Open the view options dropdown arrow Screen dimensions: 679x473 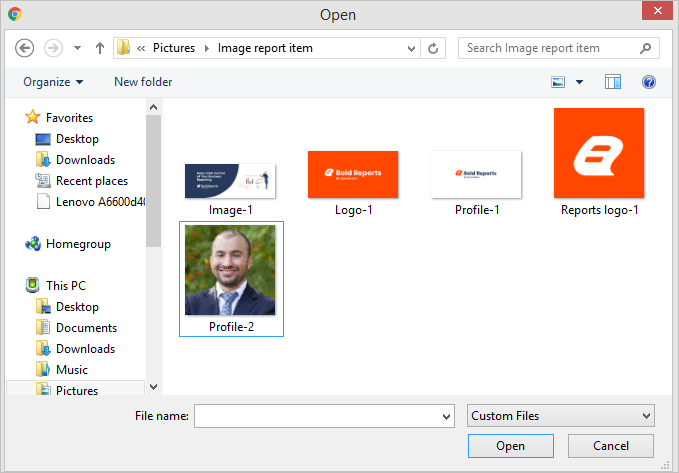click(579, 82)
